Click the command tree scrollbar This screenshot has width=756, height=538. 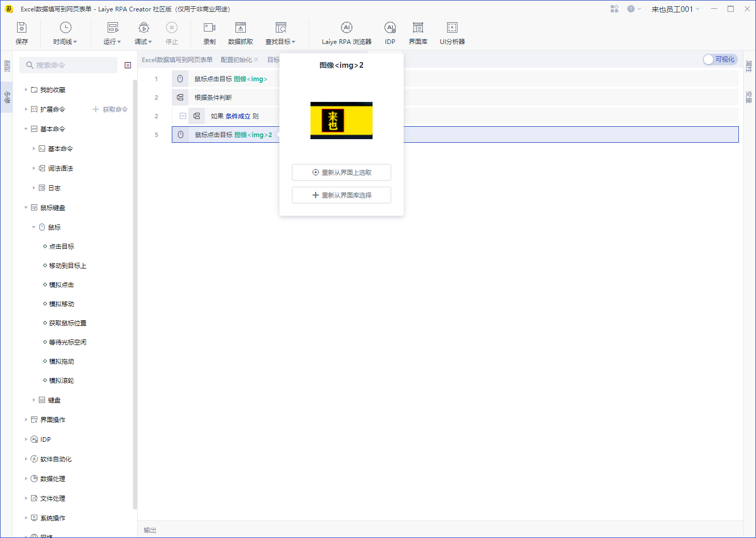[x=135, y=295]
